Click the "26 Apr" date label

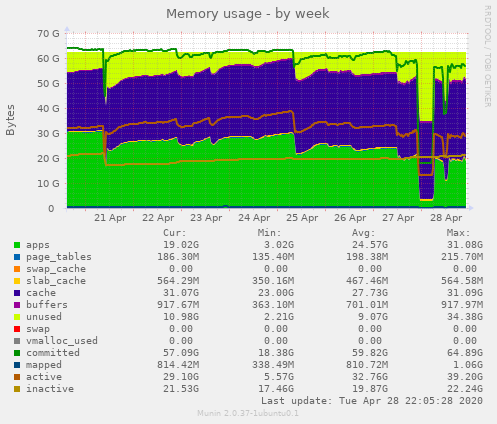pos(350,218)
